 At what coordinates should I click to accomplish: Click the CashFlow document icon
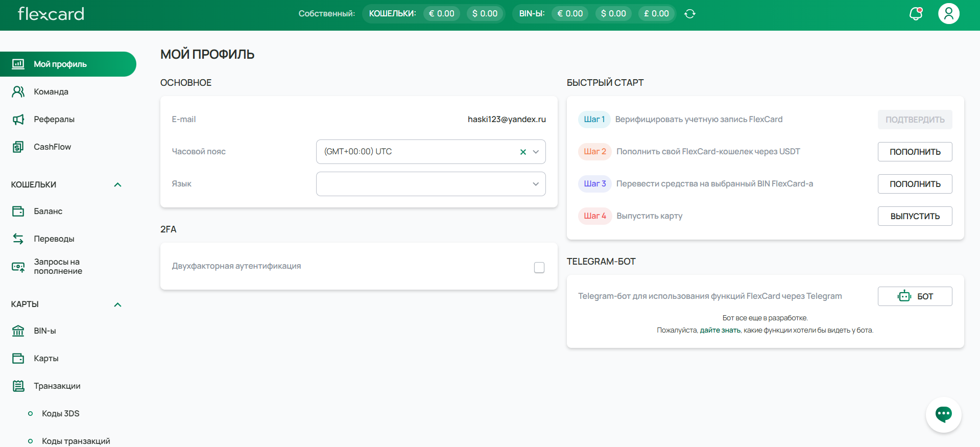[x=18, y=147]
